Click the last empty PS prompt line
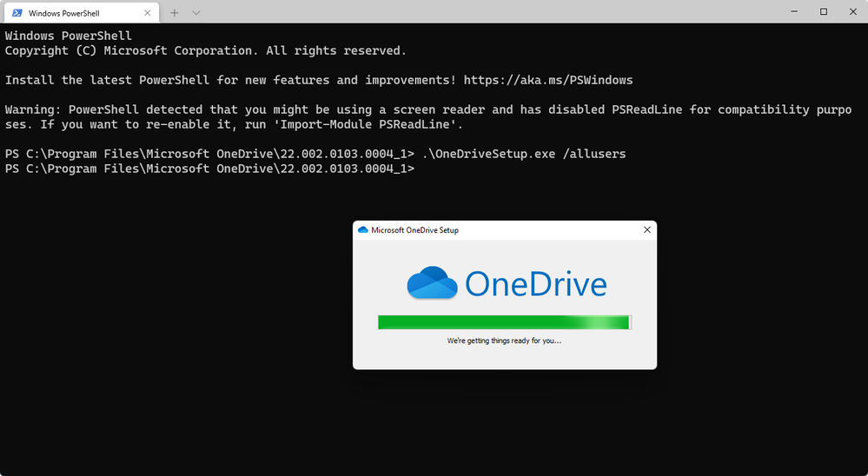This screenshot has width=868, height=476. coord(209,169)
